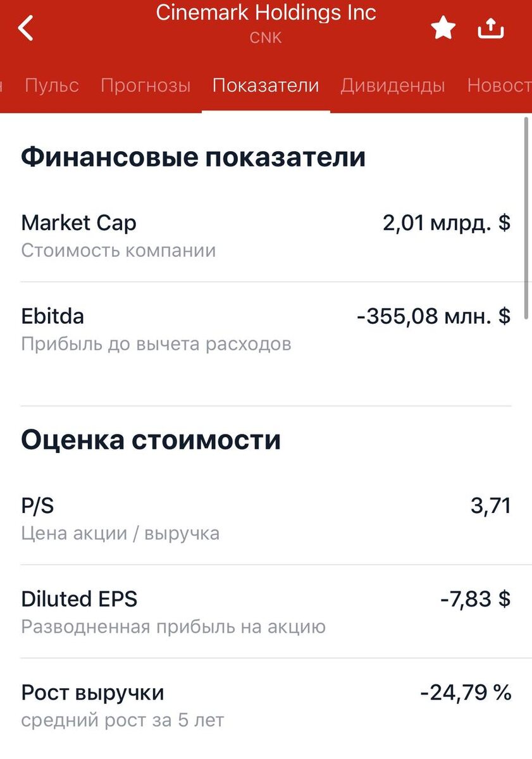Viewport: 532px width, 759px height.
Task: Click the Оценка стоимости heading
Action: pyautogui.click(x=151, y=440)
